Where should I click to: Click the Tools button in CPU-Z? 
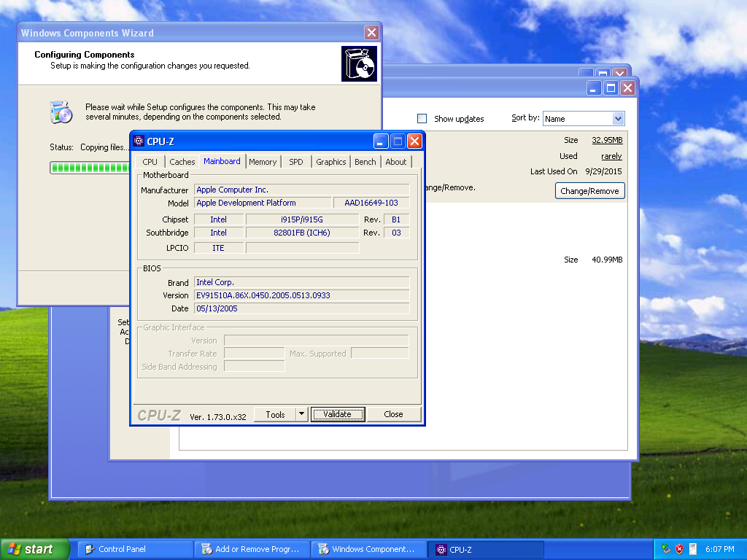(x=275, y=414)
